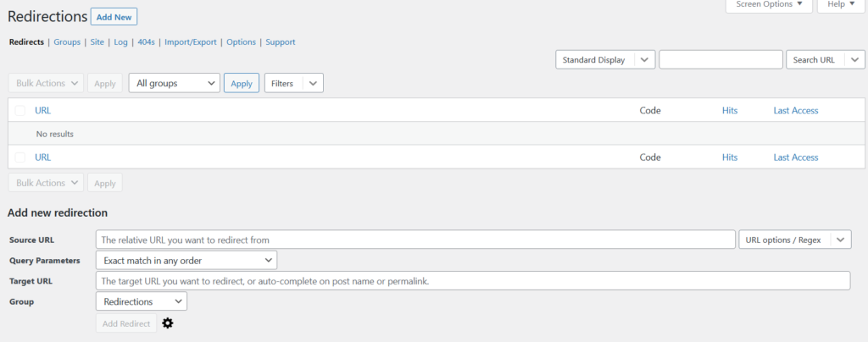
Task: Tick select-all checkbox in table footer
Action: tap(20, 157)
